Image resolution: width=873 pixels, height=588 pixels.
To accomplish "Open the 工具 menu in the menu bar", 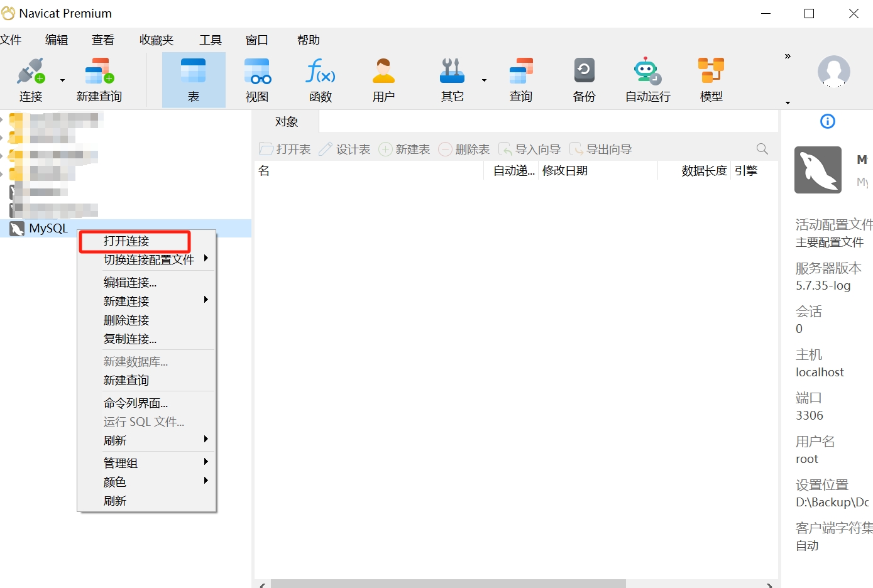I will point(211,40).
